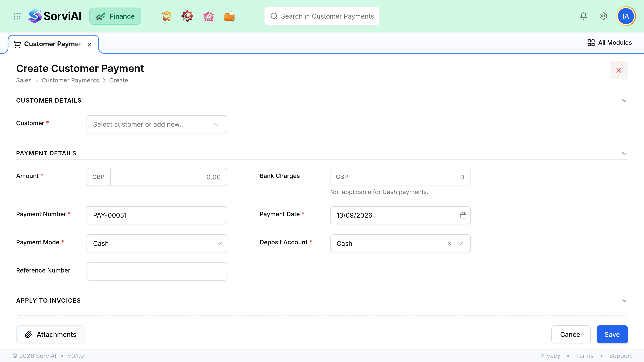Click the SorviAI logo
644x362 pixels.
coord(55,16)
